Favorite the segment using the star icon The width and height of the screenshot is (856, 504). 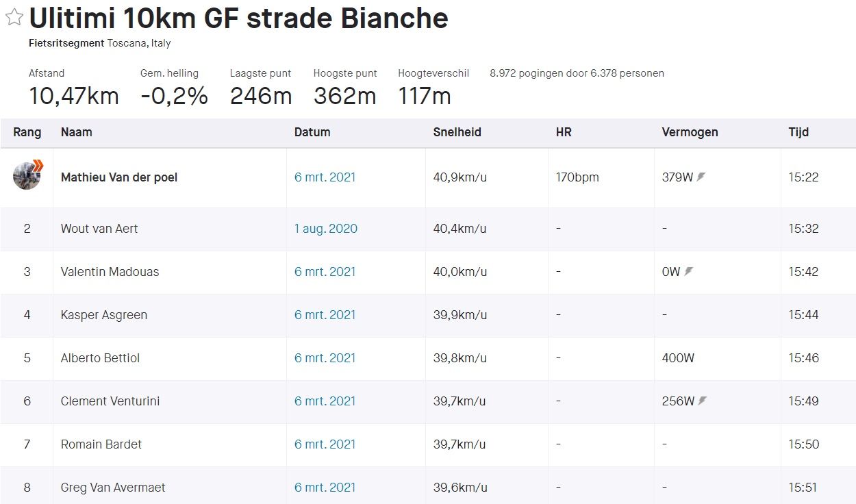click(x=13, y=18)
